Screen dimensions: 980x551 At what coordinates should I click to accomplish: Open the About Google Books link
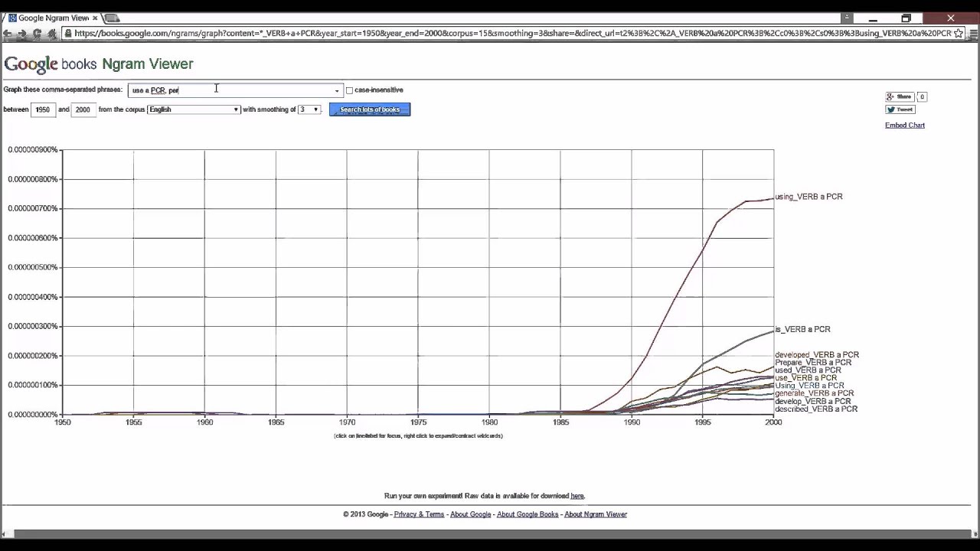point(528,514)
